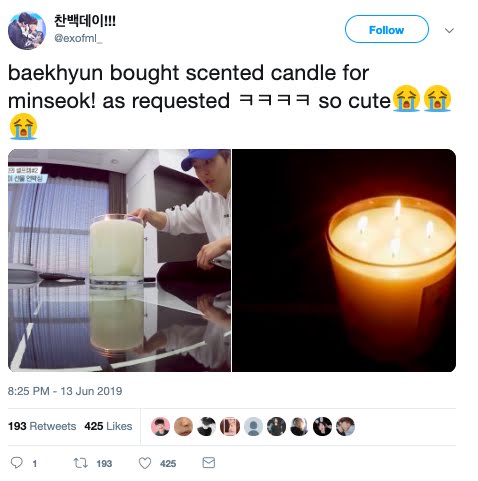
Task: Open the profile avatar of the tweet author
Action: point(27,31)
